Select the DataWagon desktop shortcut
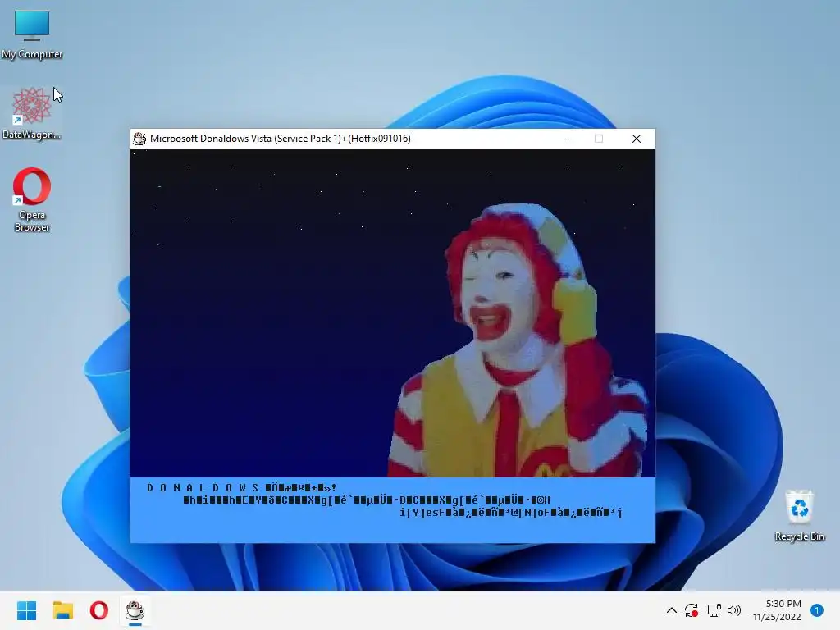 point(32,113)
